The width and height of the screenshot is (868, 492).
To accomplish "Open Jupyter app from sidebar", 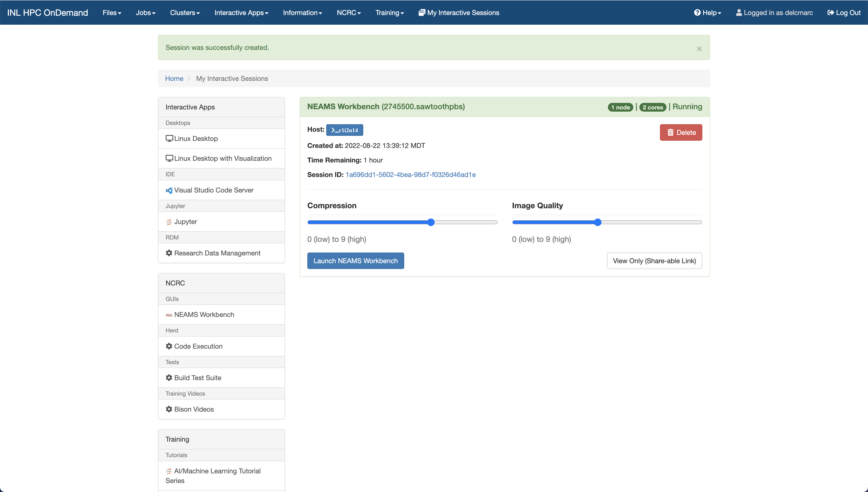I will tap(221, 222).
